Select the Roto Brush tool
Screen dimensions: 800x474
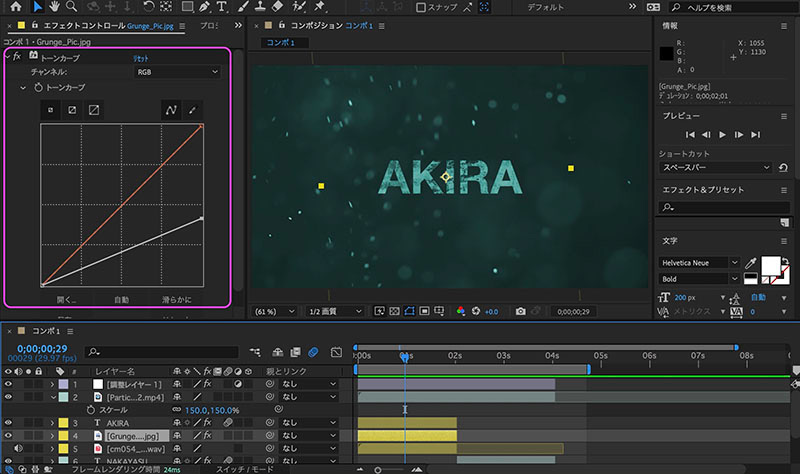tap(298, 7)
